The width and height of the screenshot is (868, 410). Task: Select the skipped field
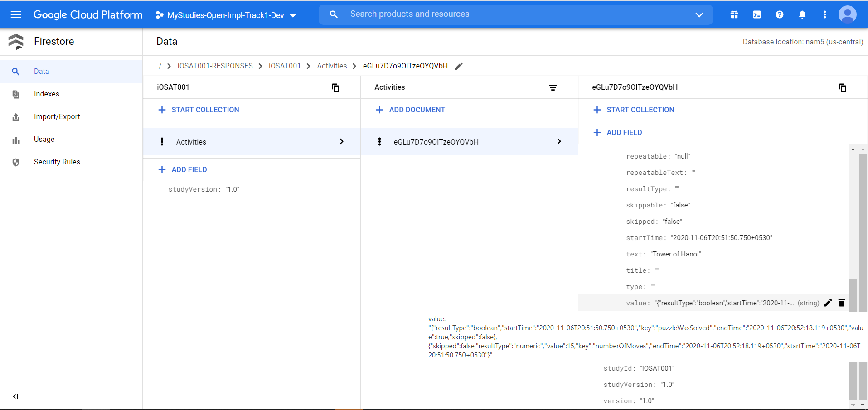click(x=654, y=222)
